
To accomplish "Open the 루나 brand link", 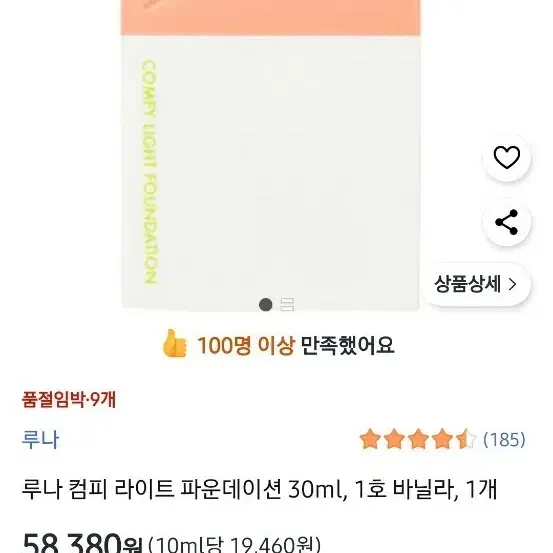I will pyautogui.click(x=40, y=439).
